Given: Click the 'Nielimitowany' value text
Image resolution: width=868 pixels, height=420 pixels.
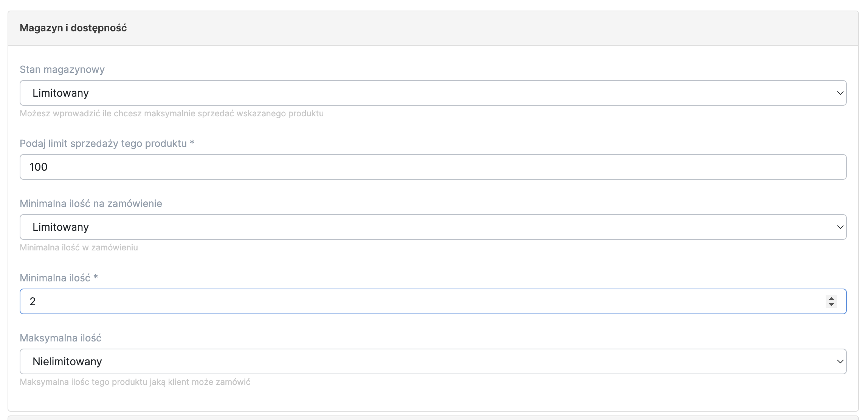Looking at the screenshot, I should 67,361.
